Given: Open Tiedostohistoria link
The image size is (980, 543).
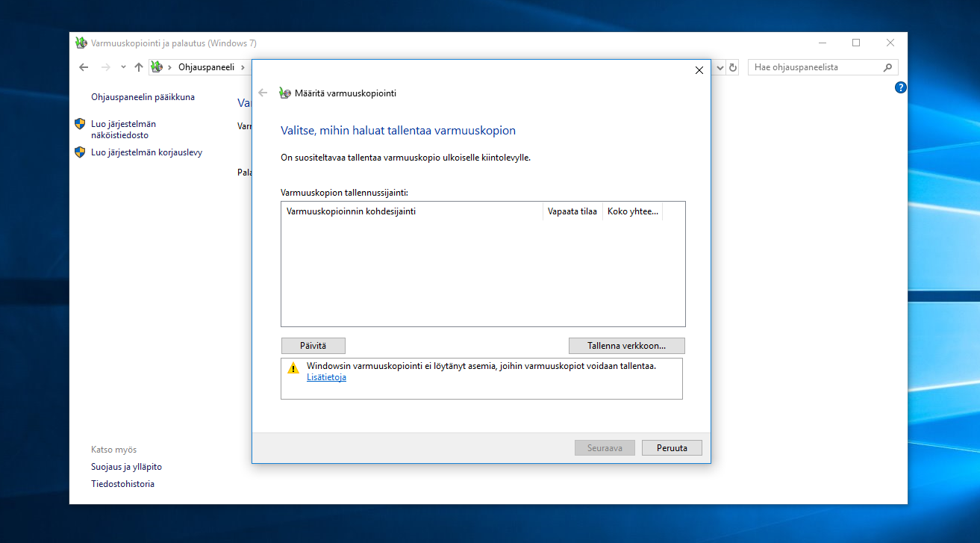Looking at the screenshot, I should coord(122,484).
